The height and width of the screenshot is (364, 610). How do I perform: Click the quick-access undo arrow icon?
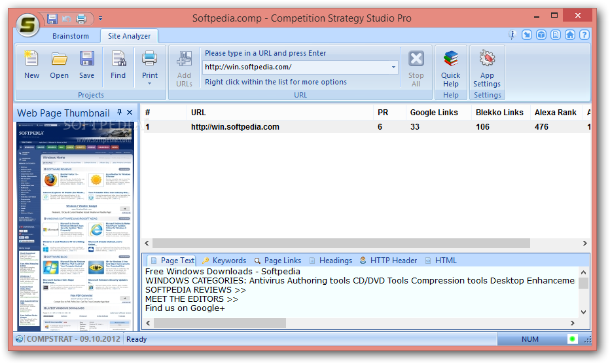click(x=67, y=18)
